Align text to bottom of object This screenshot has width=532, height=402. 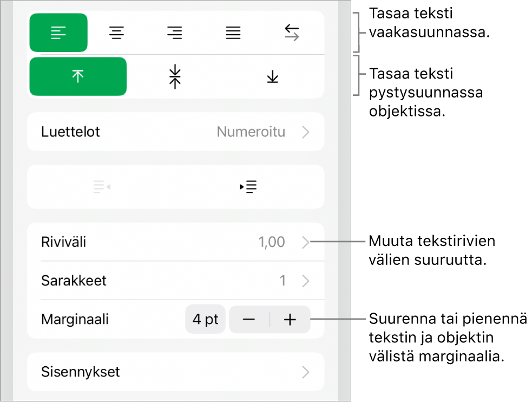272,76
